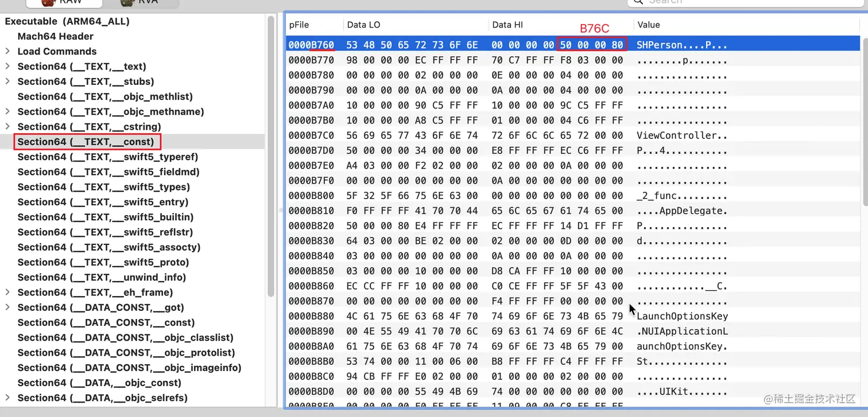Select the hex row at 0000B8C0

tap(573, 376)
